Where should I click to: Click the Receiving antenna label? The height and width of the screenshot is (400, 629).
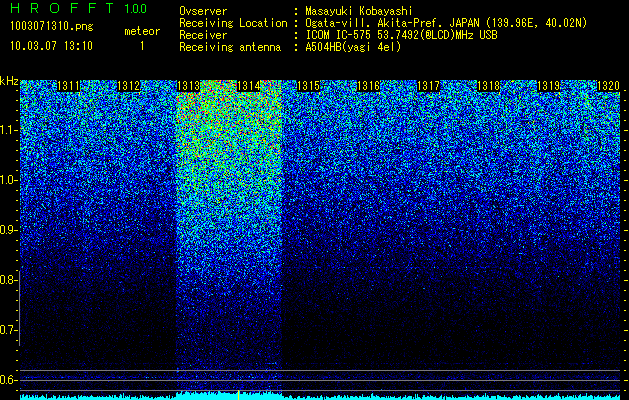tap(230, 47)
